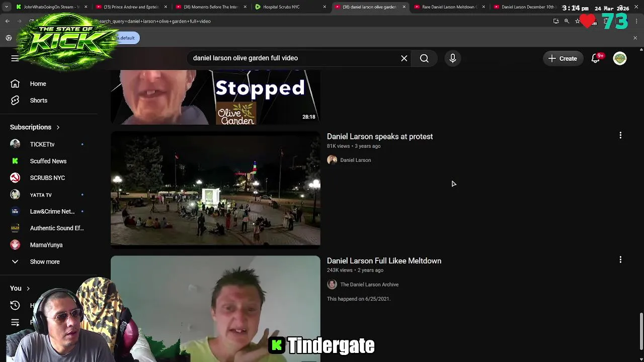The image size is (644, 362).
Task: Play the Full Likee Meltdown thumbnail
Action: point(215,309)
